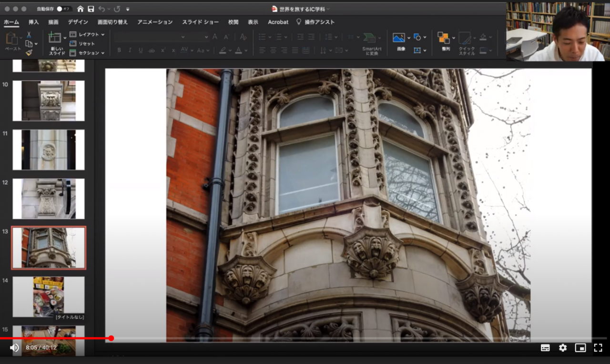The width and height of the screenshot is (610, 364).
Task: Toggle video subtitles/captions button
Action: pos(545,348)
